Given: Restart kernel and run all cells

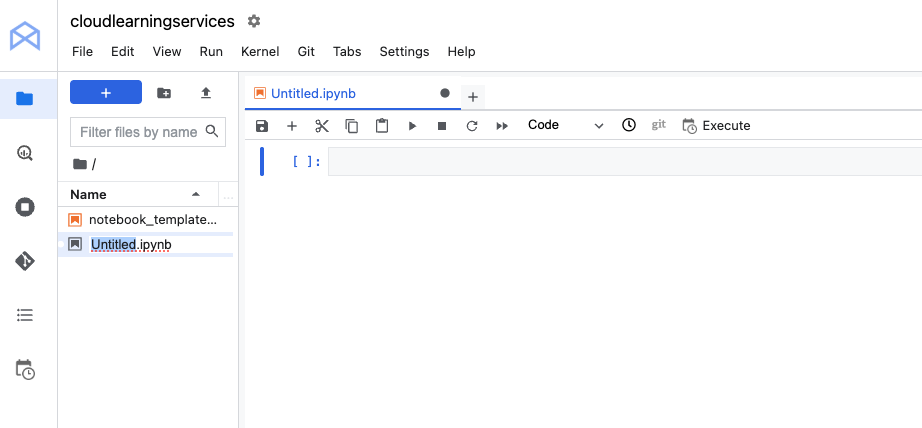Looking at the screenshot, I should point(502,126).
